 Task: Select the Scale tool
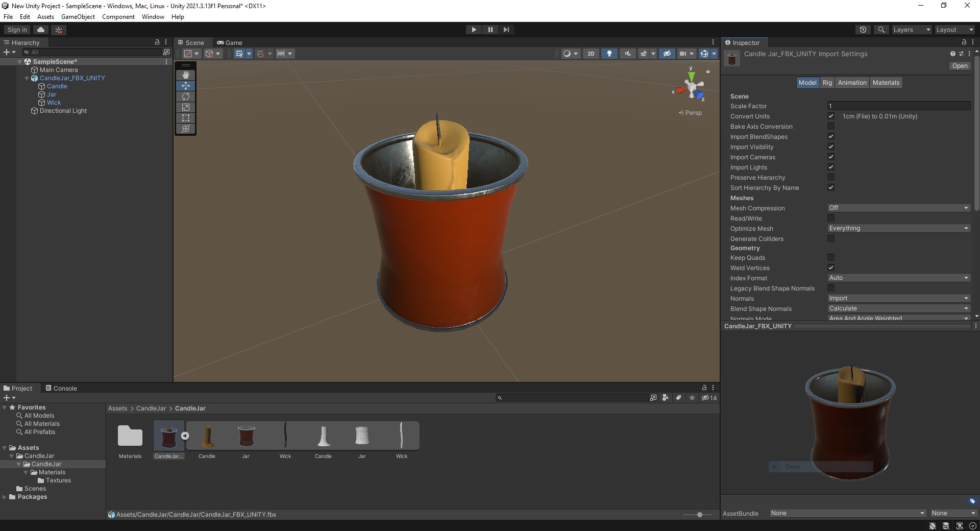186,107
